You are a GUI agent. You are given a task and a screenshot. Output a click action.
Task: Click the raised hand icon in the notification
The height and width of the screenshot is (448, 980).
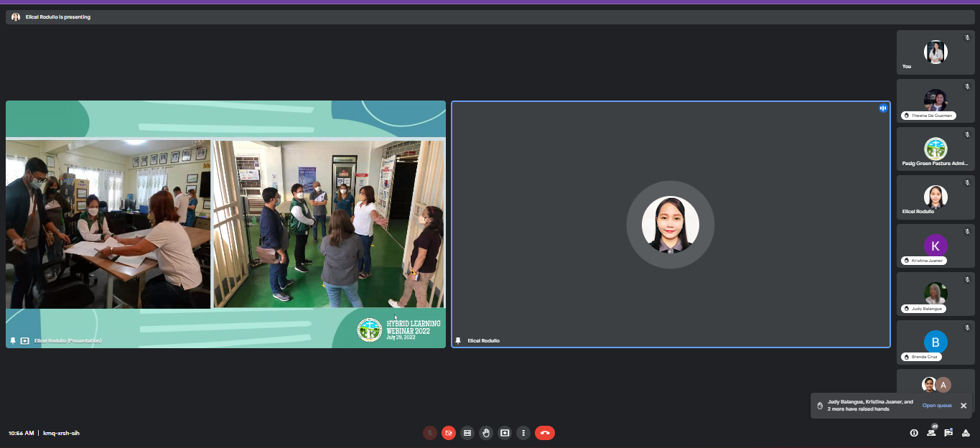point(820,406)
